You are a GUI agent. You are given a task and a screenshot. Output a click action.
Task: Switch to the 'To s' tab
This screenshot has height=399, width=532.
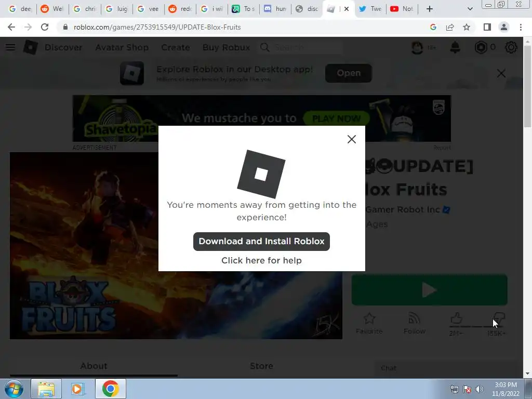tap(243, 9)
